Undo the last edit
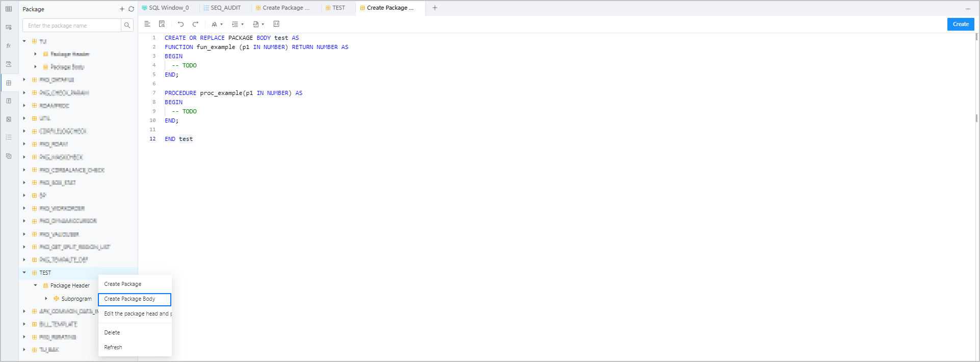Screen dimensions: 980x362 click(180, 24)
